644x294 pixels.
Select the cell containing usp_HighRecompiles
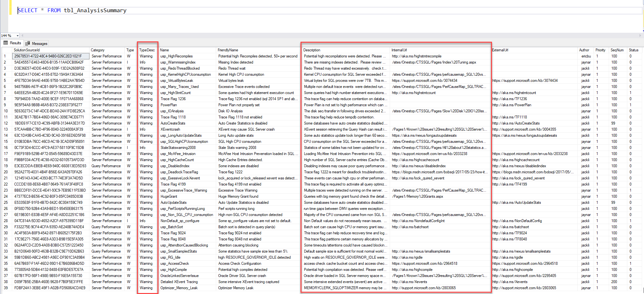(x=176, y=56)
